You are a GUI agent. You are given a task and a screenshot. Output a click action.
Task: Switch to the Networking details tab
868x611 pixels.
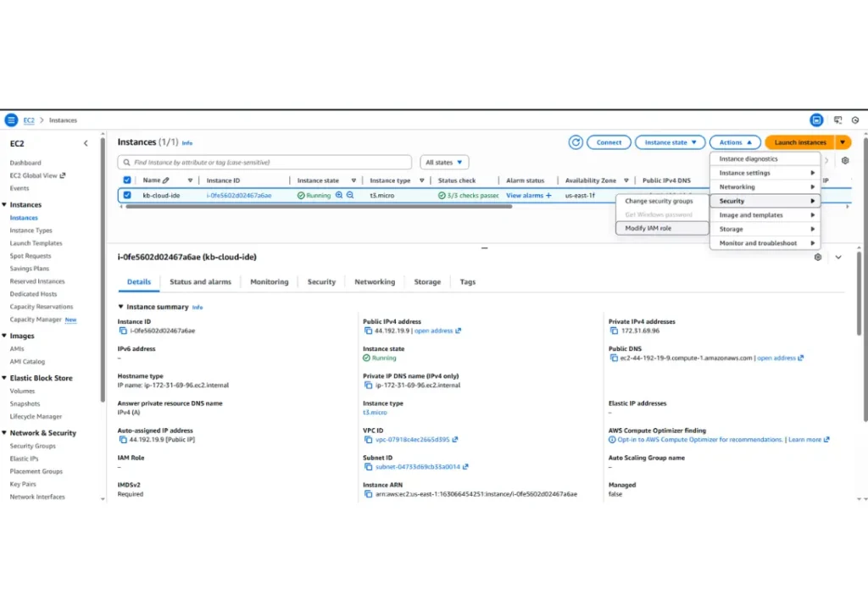pyautogui.click(x=375, y=281)
